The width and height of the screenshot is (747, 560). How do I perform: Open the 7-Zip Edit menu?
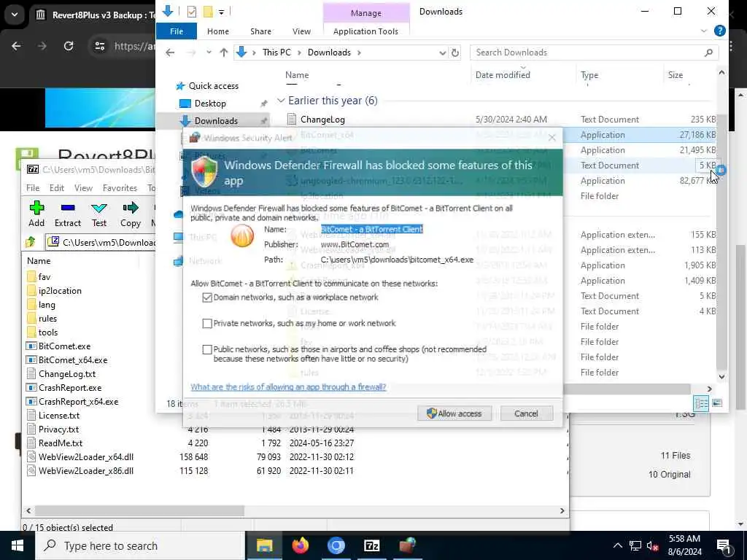[x=57, y=187]
